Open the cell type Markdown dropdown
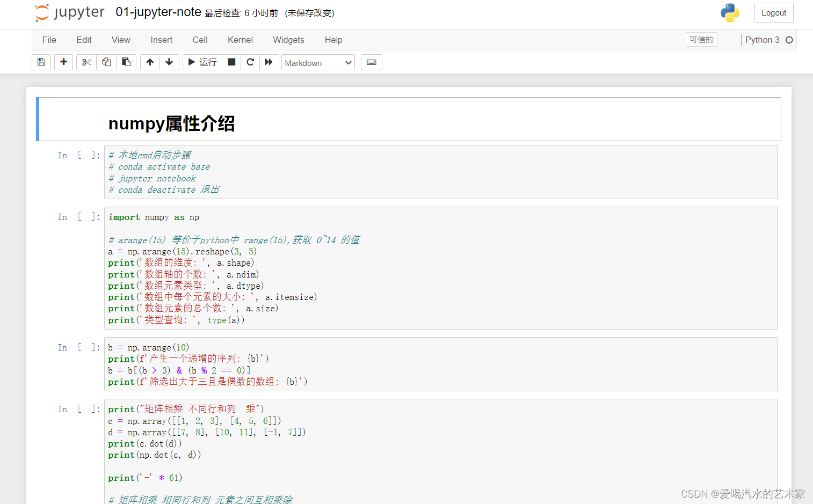The image size is (813, 504). point(318,63)
